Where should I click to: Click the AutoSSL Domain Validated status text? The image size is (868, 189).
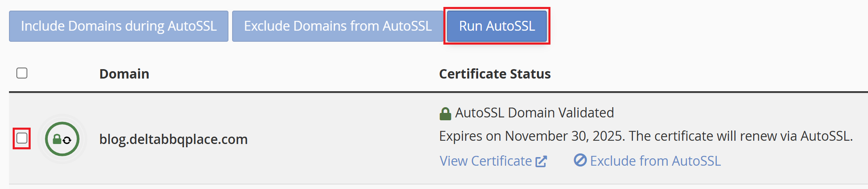pos(534,113)
